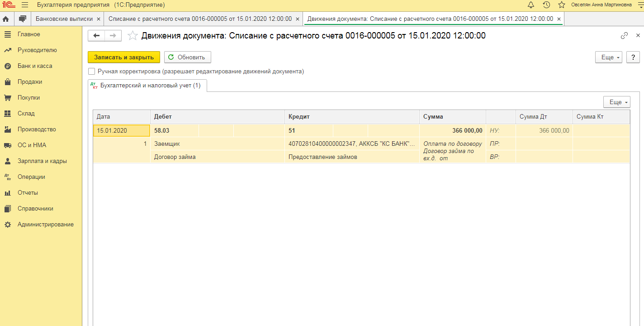Add document movements to favorites star

tap(133, 36)
